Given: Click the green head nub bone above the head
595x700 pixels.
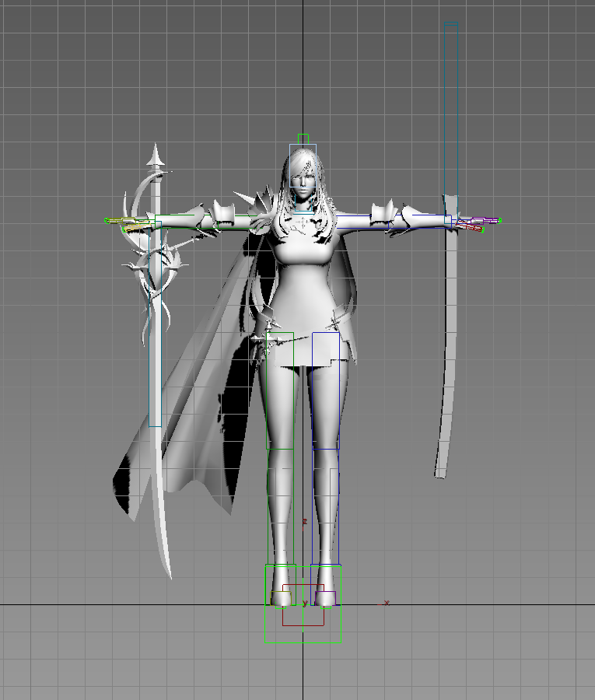Looking at the screenshot, I should [303, 138].
